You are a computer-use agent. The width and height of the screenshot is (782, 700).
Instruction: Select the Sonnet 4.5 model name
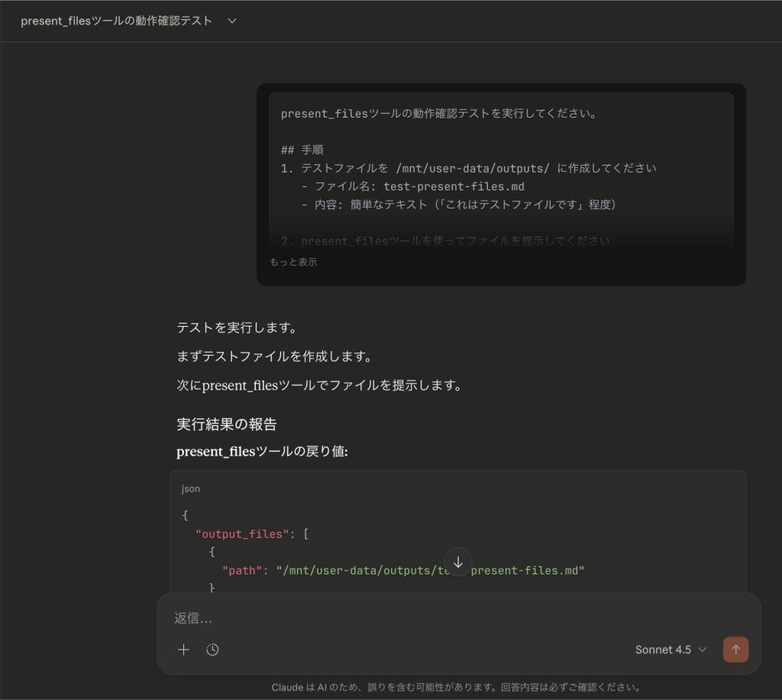661,650
